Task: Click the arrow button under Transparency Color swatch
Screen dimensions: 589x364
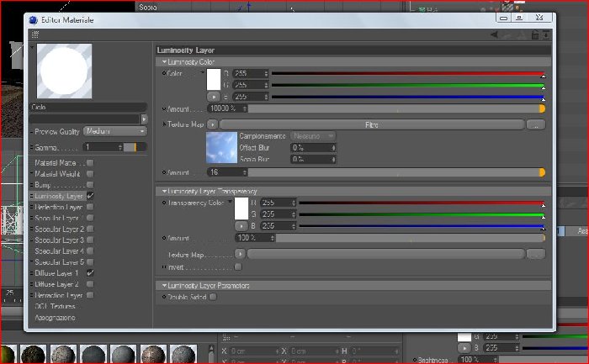Action: [x=241, y=226]
